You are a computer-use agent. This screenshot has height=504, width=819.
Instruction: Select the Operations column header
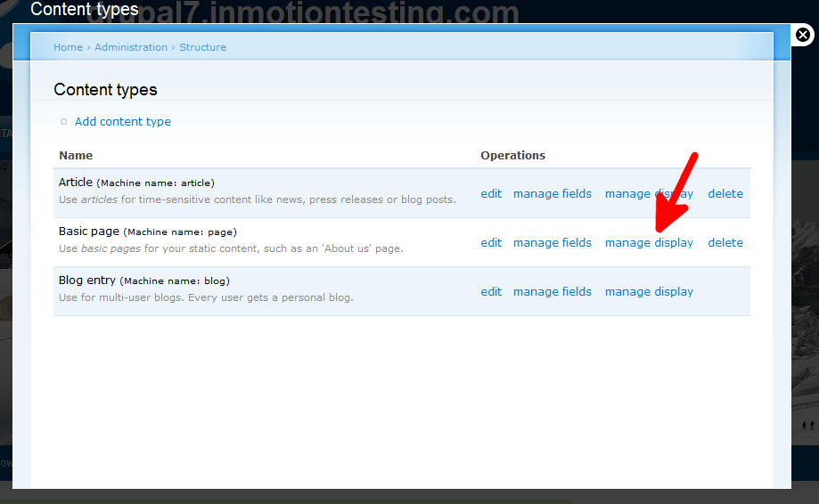pyautogui.click(x=512, y=156)
